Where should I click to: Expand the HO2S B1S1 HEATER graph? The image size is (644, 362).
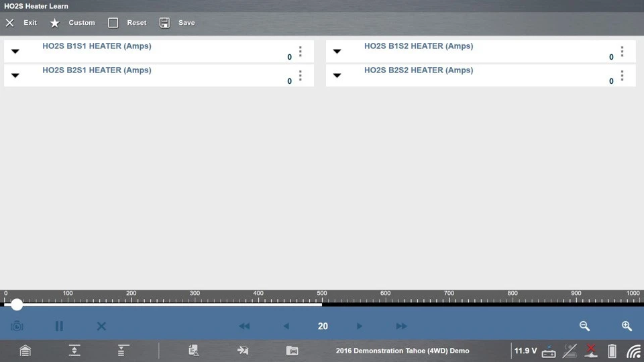[x=15, y=52]
